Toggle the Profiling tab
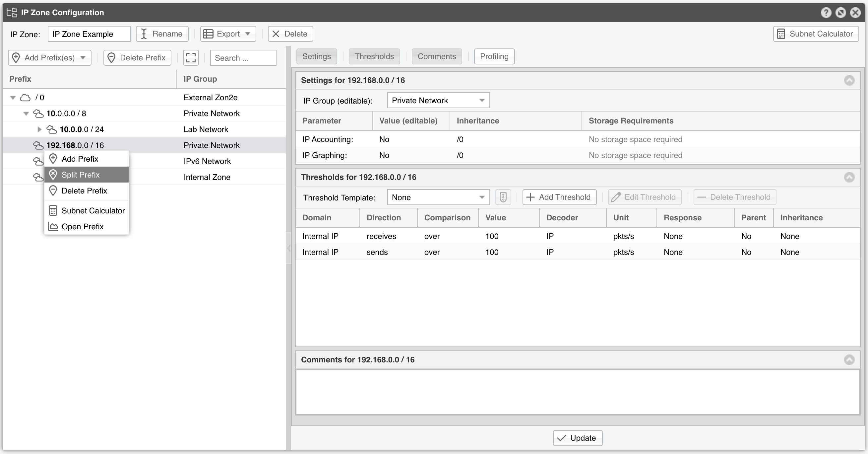 494,56
